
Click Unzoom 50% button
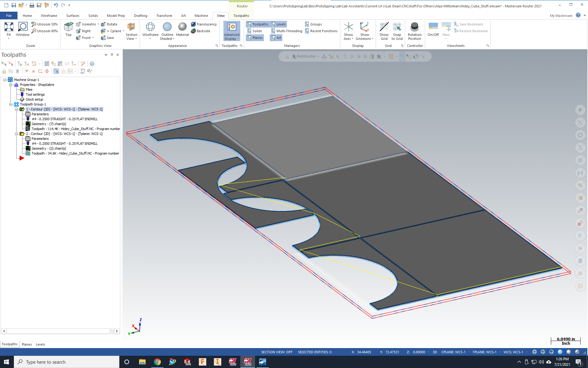[x=44, y=24]
